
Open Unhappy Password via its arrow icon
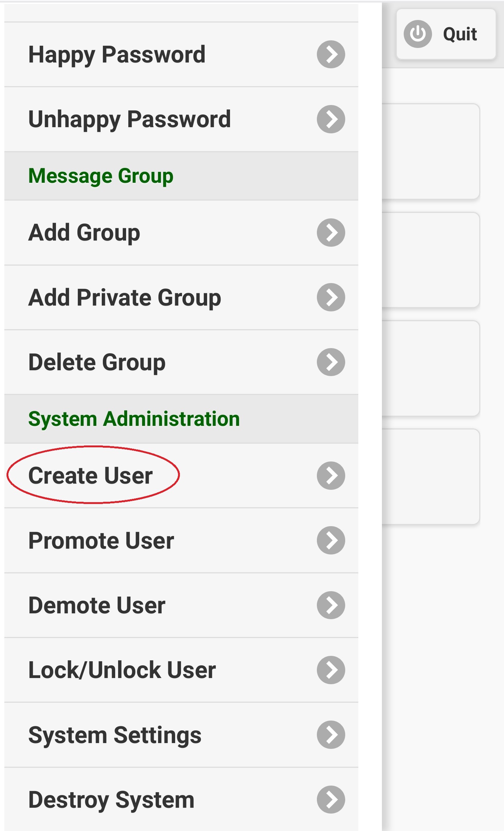coord(331,119)
